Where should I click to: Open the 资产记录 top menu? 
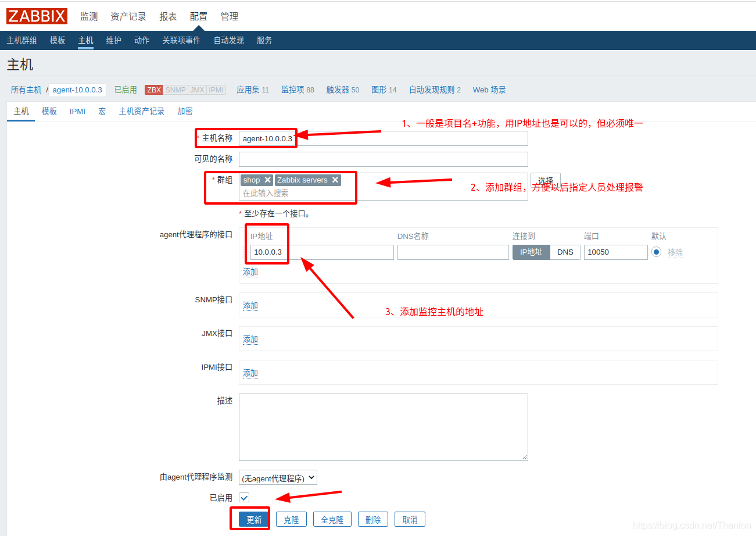[128, 16]
